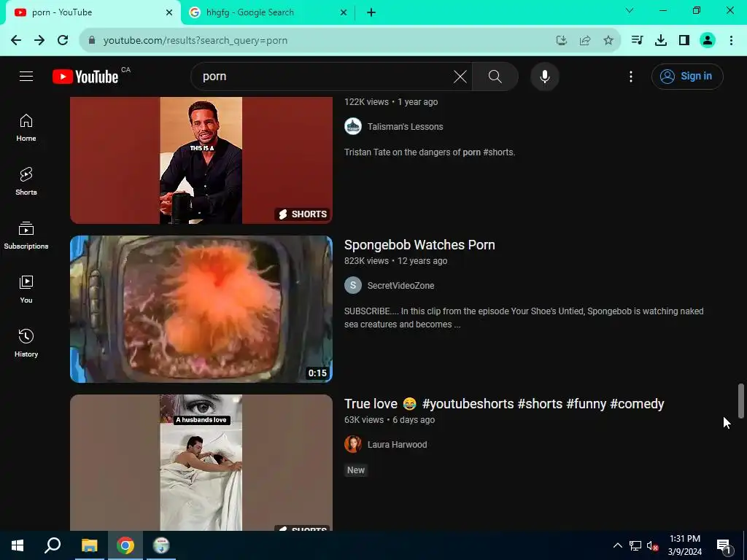Open Home in the sidebar
Viewport: 747px width, 560px height.
coord(26,128)
